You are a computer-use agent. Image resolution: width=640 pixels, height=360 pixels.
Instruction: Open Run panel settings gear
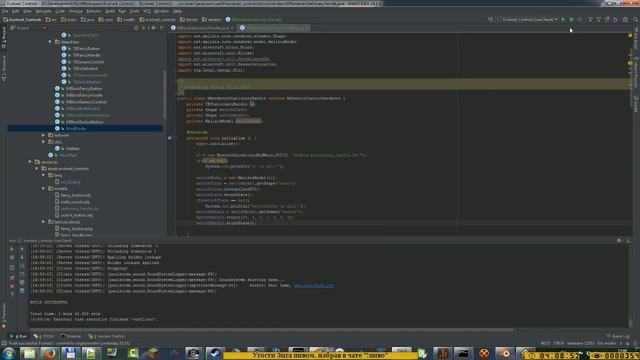coord(619,241)
